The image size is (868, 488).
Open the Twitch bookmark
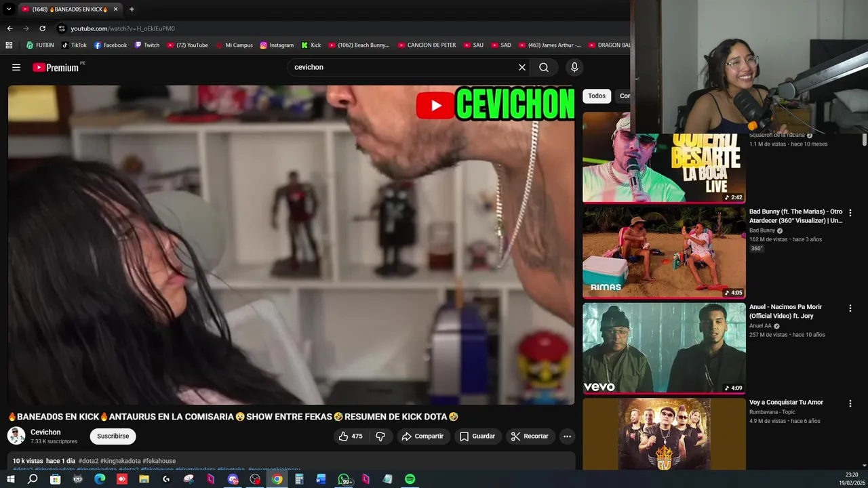147,45
